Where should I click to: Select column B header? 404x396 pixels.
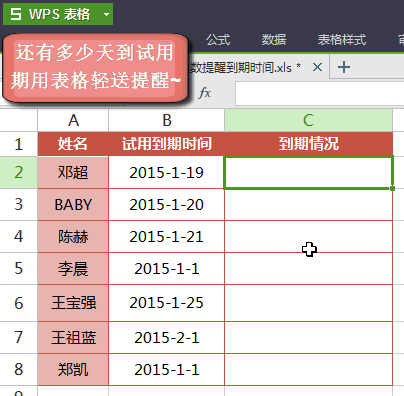coord(166,120)
